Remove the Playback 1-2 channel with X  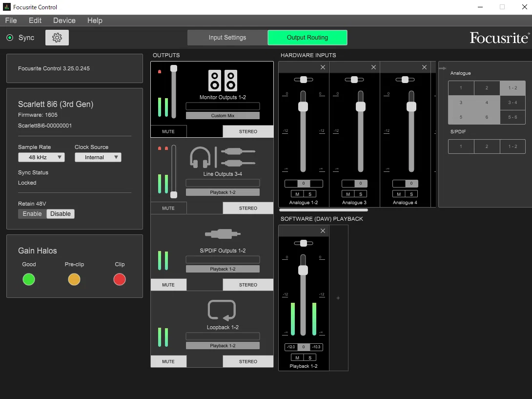[x=323, y=231]
